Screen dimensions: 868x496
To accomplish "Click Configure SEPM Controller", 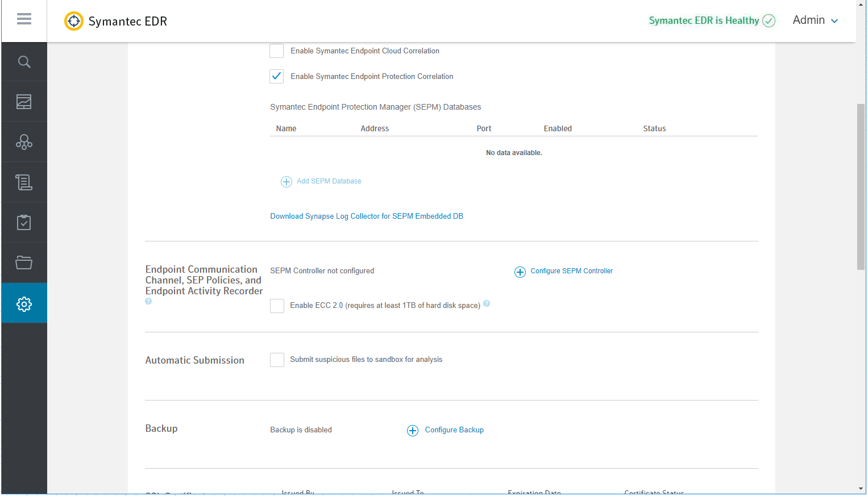I will 571,271.
